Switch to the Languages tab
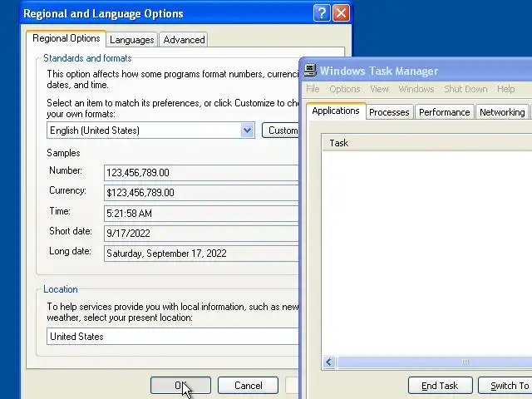 point(131,40)
